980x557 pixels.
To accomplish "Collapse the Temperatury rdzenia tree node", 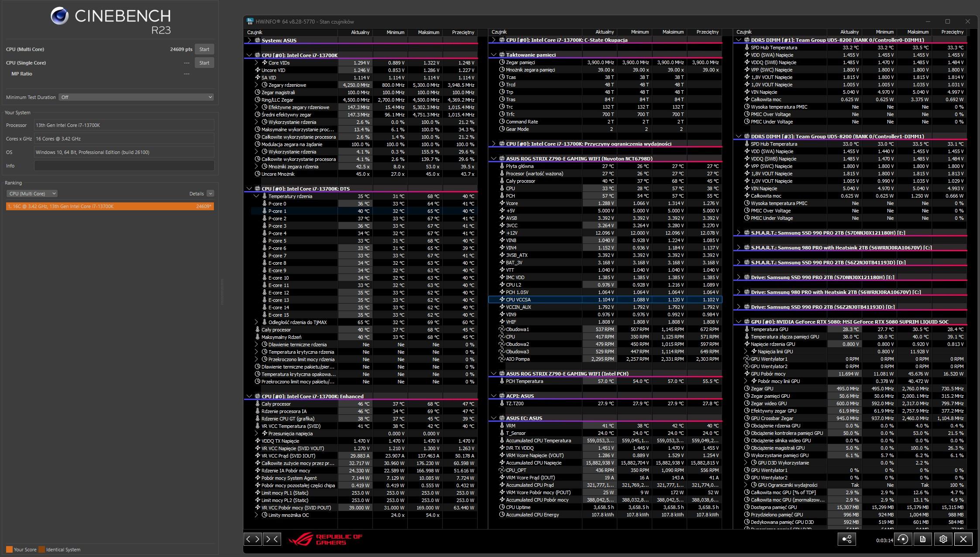I will click(x=256, y=196).
